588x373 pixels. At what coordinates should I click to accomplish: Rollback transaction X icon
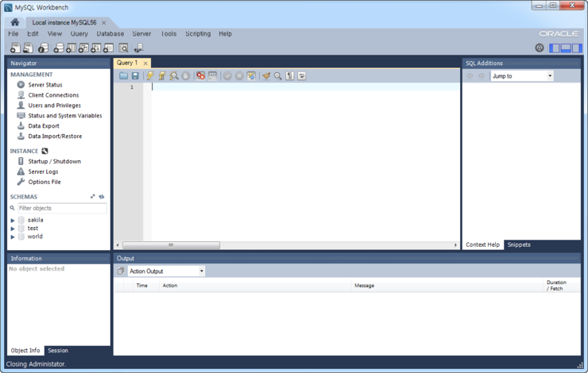point(239,76)
